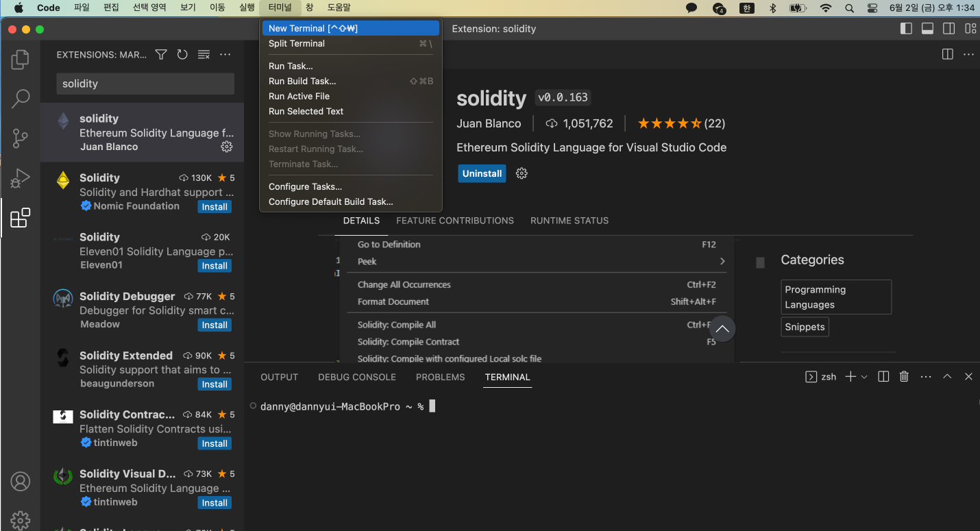Open the macOS Control Center icon
980x531 pixels.
coord(872,8)
